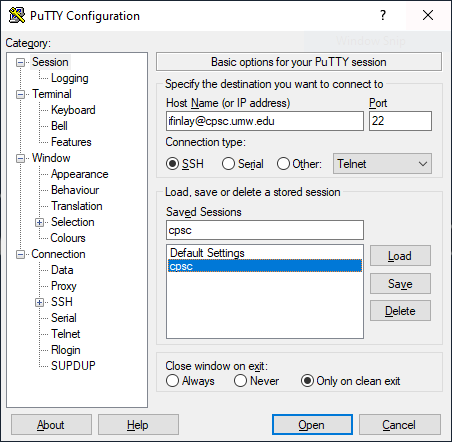
Task: Delete the selected cpsc session
Action: pos(400,311)
